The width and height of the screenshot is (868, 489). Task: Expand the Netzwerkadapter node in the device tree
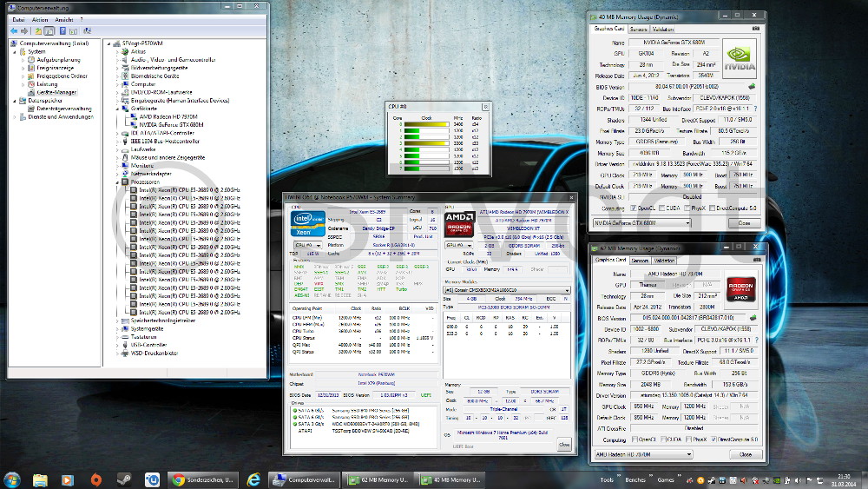[117, 174]
